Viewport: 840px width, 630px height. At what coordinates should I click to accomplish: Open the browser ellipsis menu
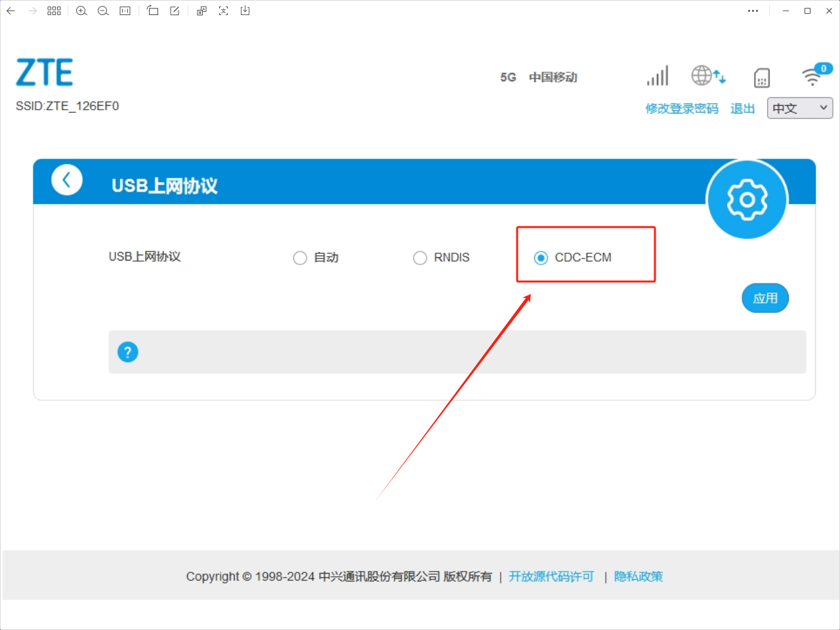tap(753, 10)
